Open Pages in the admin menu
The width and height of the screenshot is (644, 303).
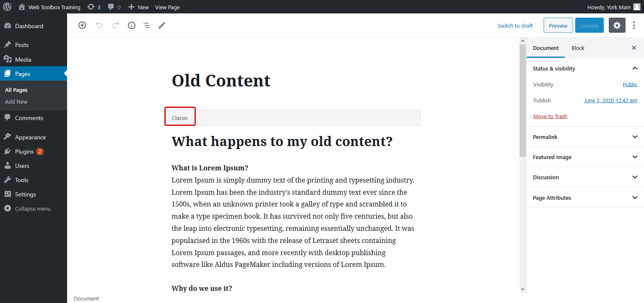click(34, 74)
